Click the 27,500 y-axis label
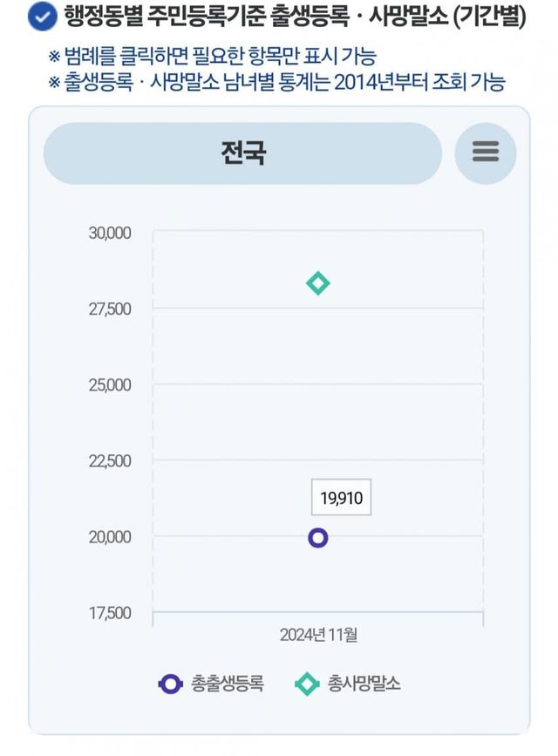Screen dimensions: 558x756 [x=109, y=309]
